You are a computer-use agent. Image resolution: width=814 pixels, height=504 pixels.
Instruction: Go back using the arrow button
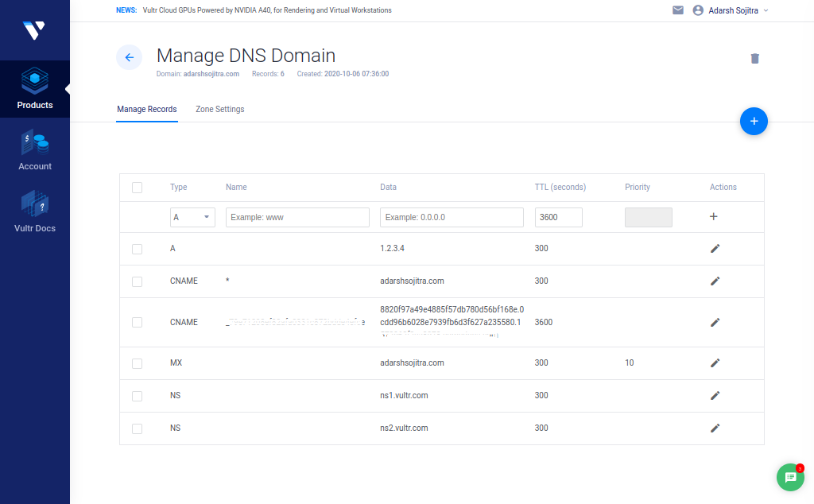tap(130, 57)
